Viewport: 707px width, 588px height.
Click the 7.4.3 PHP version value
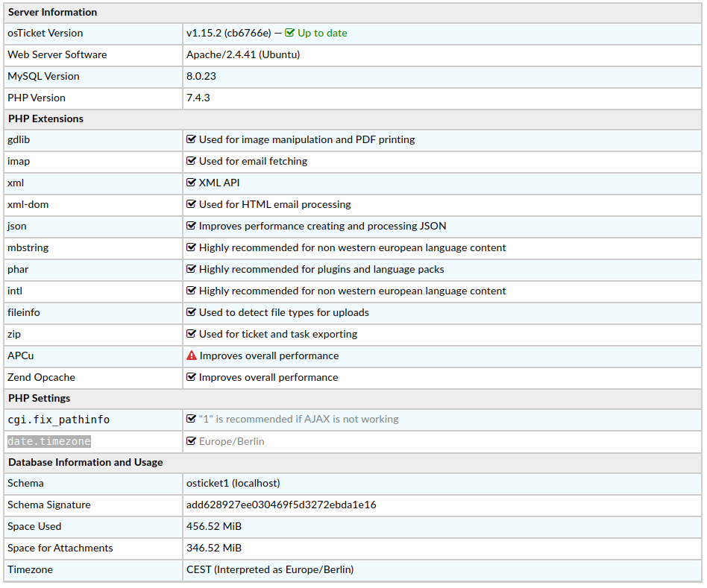click(198, 98)
